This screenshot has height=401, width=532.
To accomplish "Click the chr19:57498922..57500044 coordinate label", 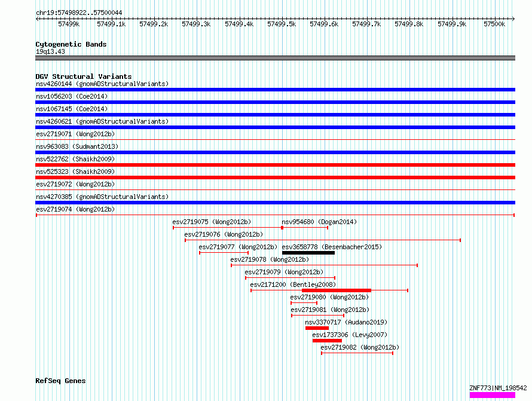I will coord(79,13).
